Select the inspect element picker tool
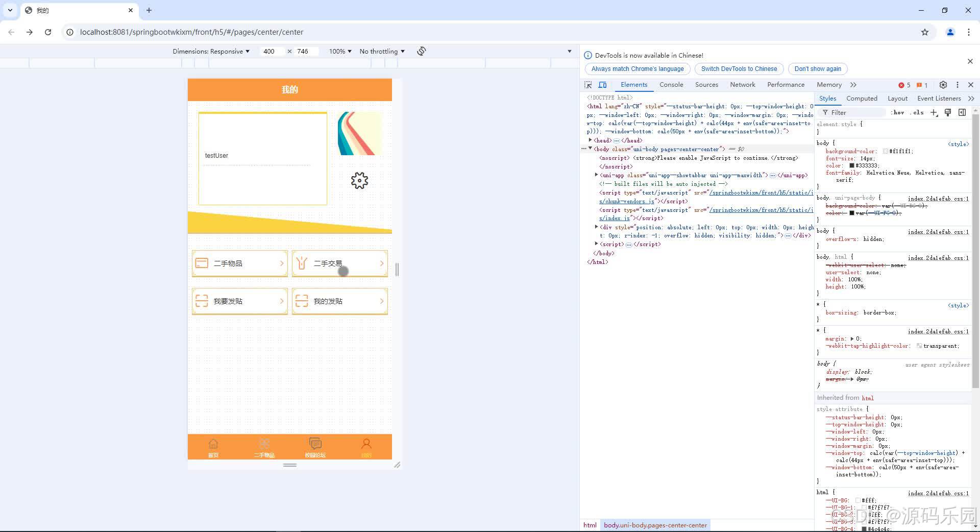Image resolution: width=980 pixels, height=532 pixels. click(x=588, y=85)
